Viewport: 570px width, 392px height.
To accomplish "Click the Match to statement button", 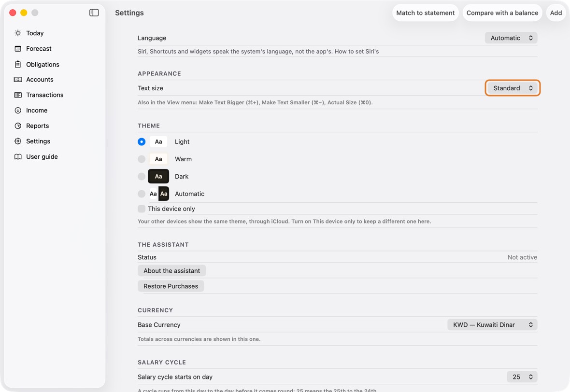I will pos(425,13).
